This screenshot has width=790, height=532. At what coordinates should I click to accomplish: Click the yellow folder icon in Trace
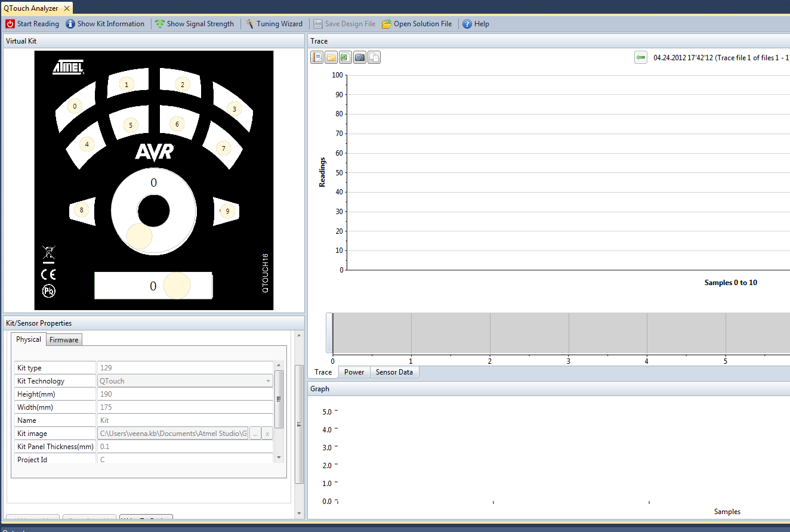[x=331, y=57]
